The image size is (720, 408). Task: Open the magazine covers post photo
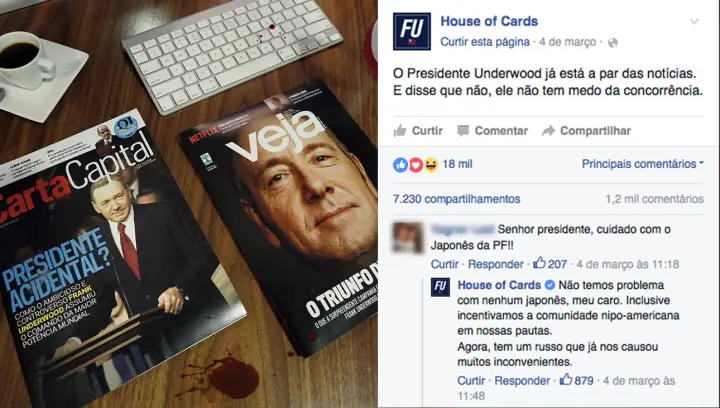(x=189, y=204)
